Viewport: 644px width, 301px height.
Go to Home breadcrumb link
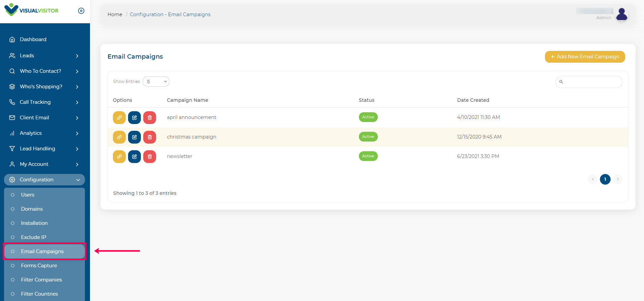coord(115,14)
